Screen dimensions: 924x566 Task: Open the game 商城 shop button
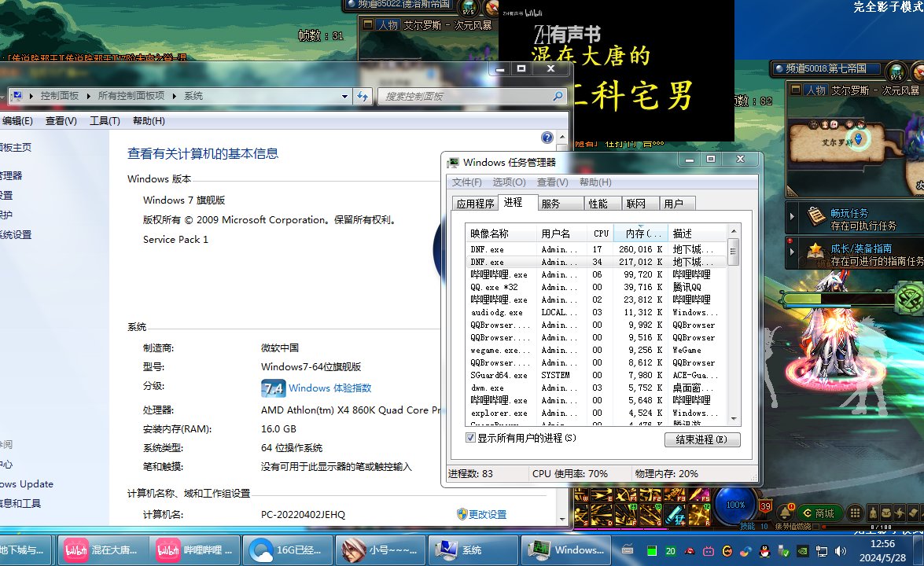click(x=819, y=513)
